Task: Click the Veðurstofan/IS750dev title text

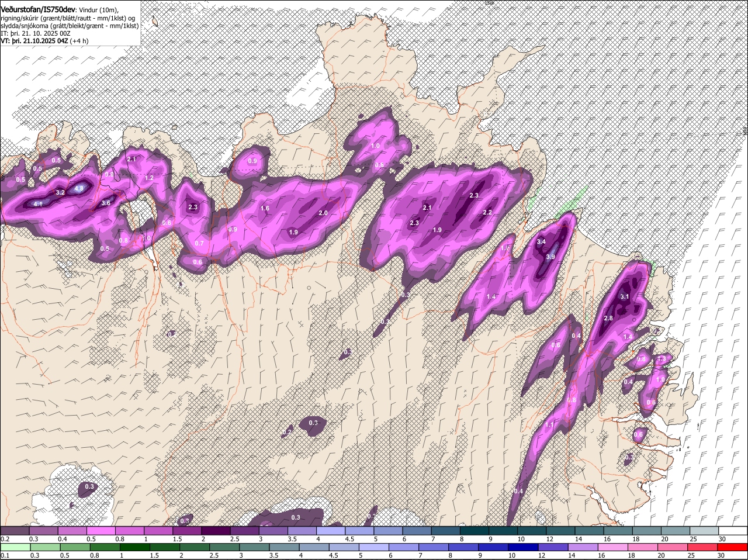Action: click(x=38, y=9)
